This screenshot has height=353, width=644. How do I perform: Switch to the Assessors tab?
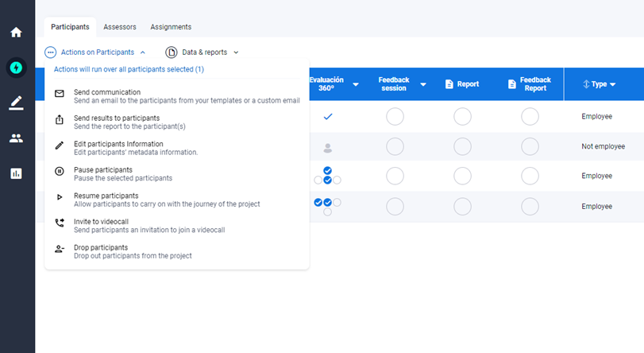(120, 27)
